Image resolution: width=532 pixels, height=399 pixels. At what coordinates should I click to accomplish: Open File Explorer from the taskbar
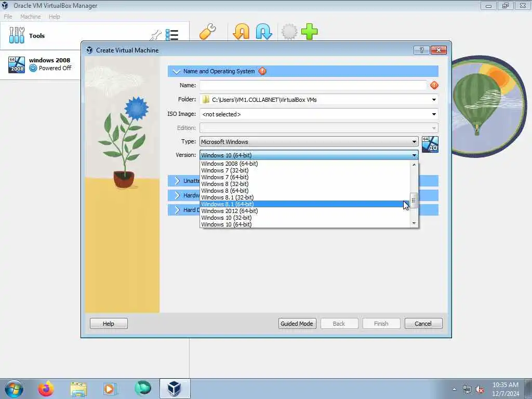tap(78, 389)
